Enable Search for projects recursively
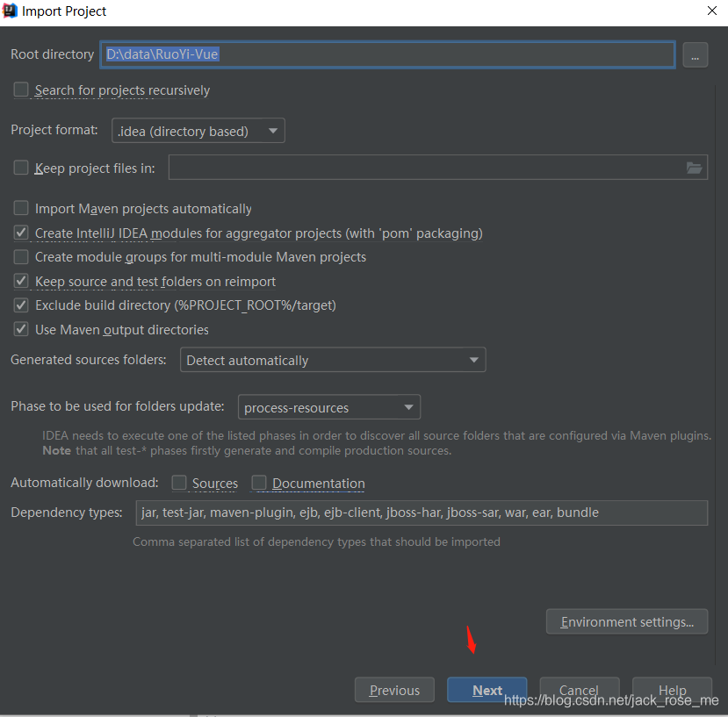 [x=21, y=90]
